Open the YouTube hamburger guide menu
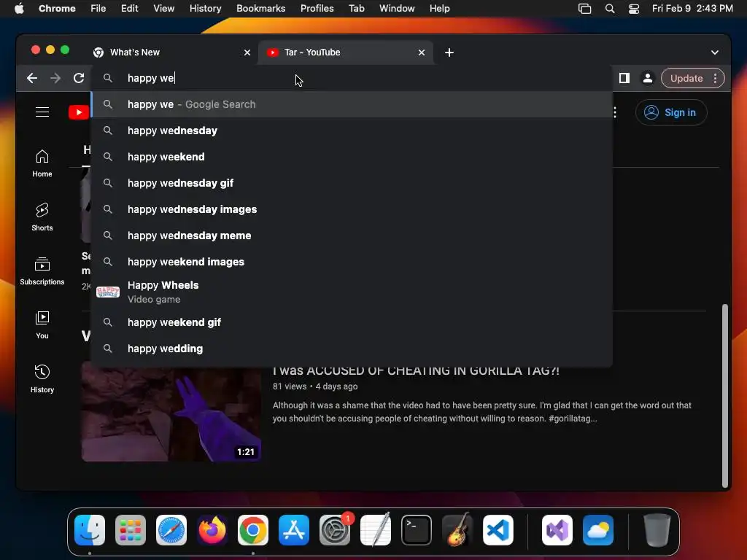Viewport: 747px width, 560px height. pos(42,112)
